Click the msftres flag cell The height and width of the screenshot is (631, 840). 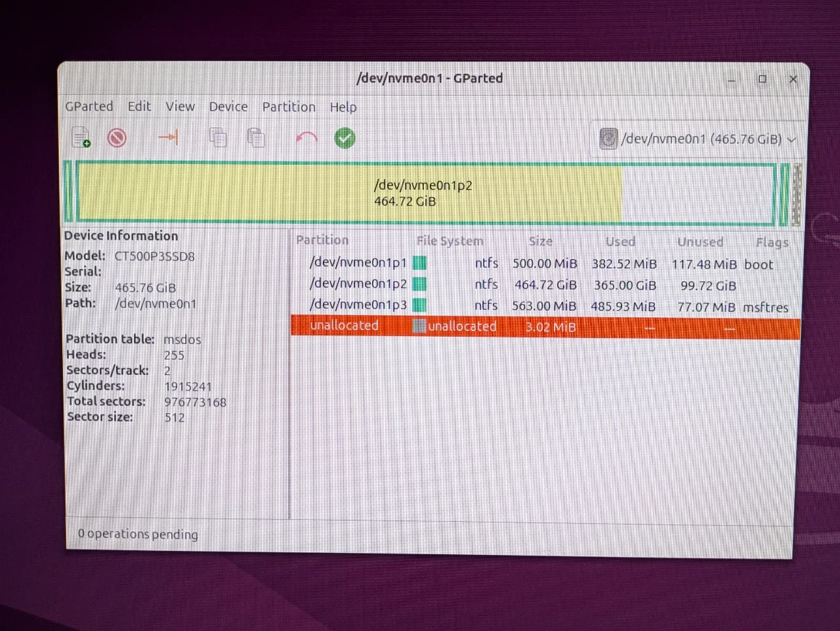[x=766, y=307]
